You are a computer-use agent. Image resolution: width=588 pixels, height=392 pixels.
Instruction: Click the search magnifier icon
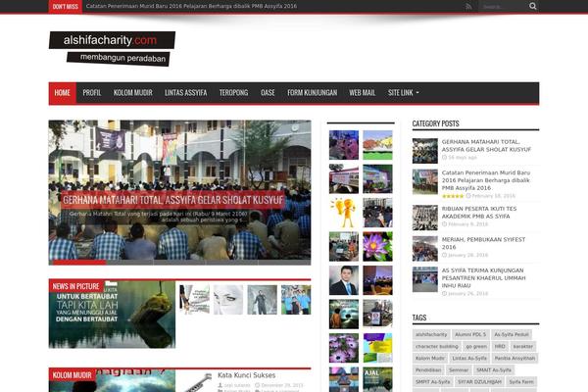tap(532, 6)
